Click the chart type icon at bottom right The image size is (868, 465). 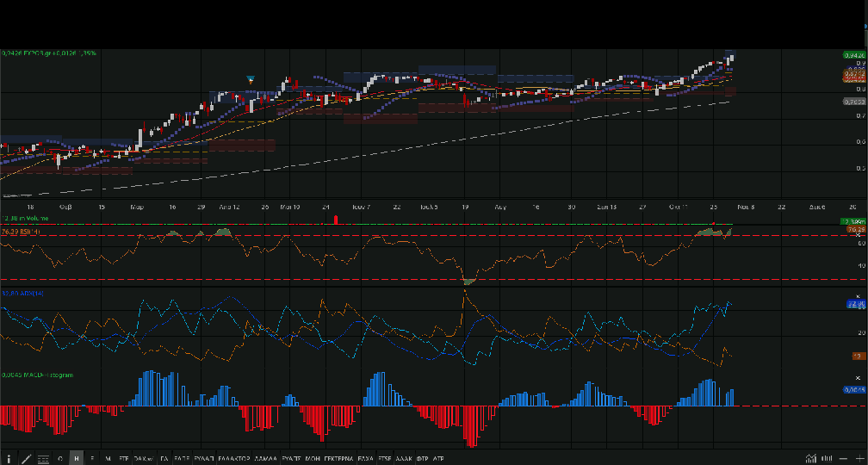(811, 458)
